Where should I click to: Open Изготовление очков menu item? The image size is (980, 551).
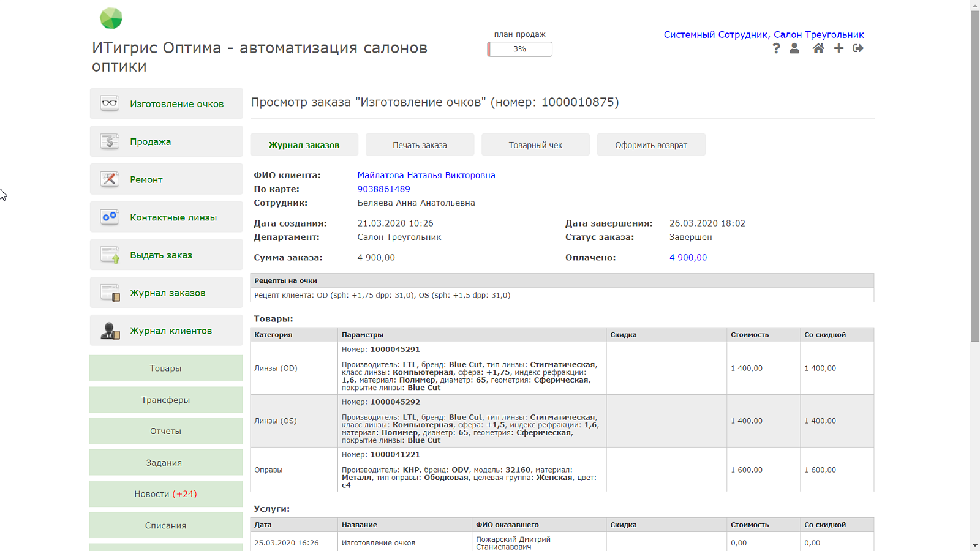coord(167,103)
